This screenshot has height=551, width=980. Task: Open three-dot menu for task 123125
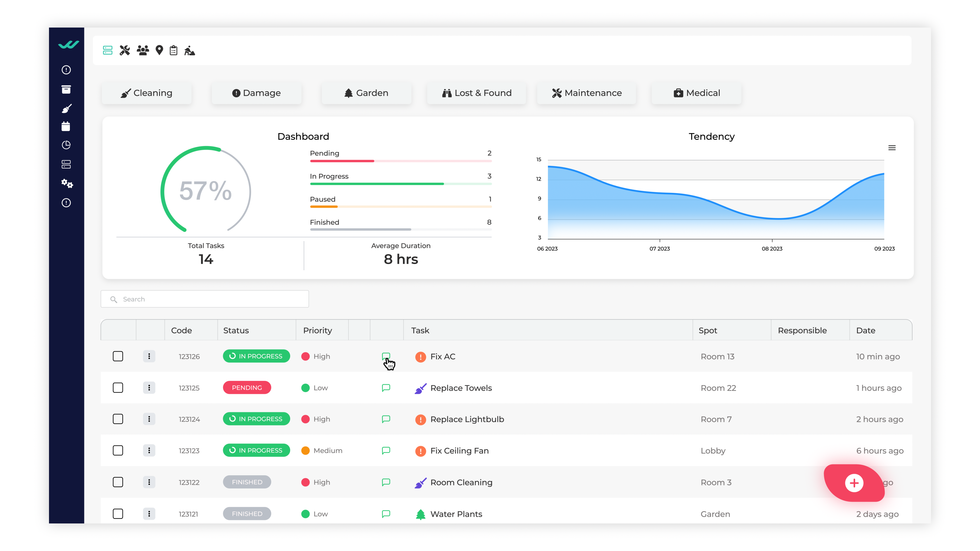click(149, 387)
